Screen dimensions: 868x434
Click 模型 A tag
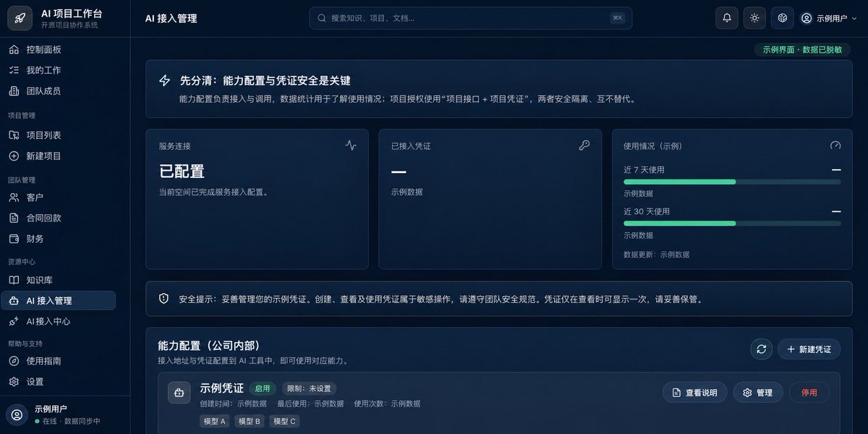pyautogui.click(x=215, y=421)
